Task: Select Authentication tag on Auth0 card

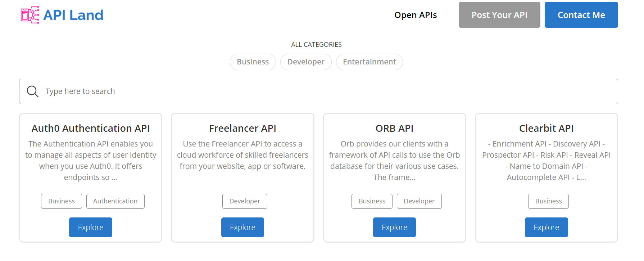Action: point(115,201)
